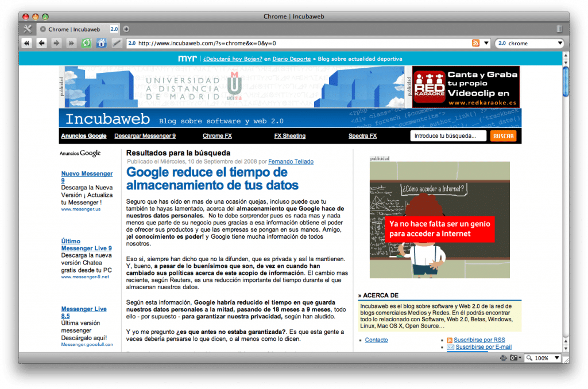Click the RSS feed icon in address bar

click(x=475, y=43)
